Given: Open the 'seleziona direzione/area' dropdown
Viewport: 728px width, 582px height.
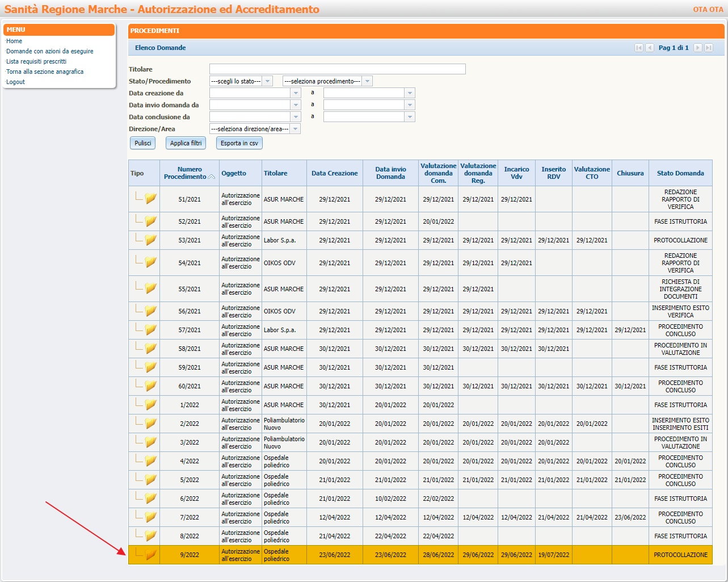Looking at the screenshot, I should (x=295, y=129).
